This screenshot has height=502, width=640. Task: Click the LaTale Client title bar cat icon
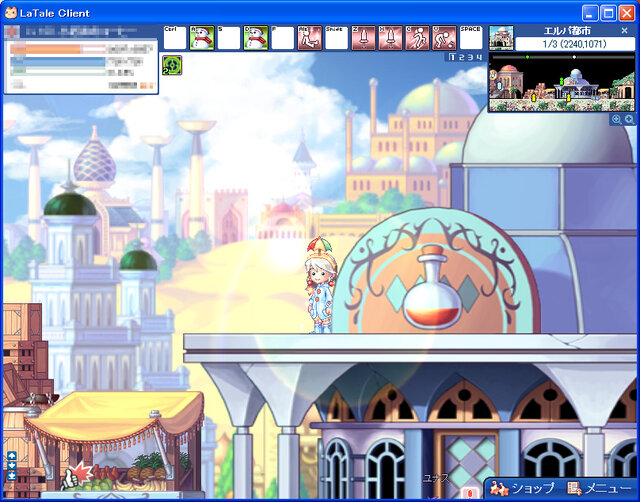(11, 13)
